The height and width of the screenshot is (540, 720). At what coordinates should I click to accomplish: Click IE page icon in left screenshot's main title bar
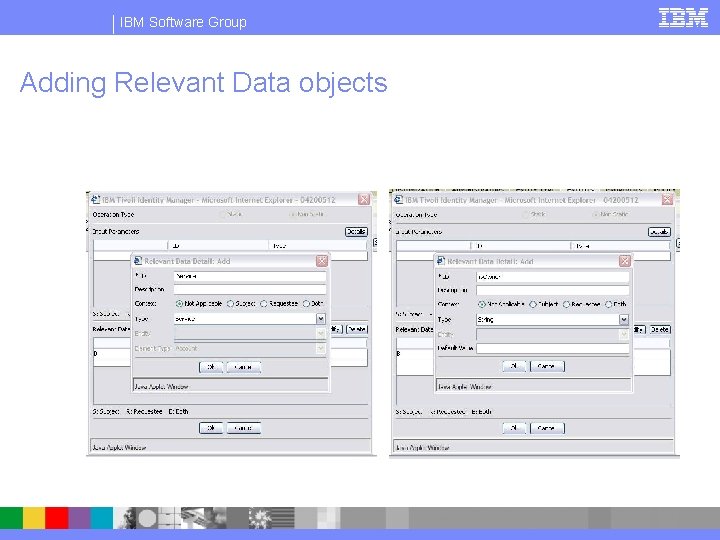pos(95,200)
